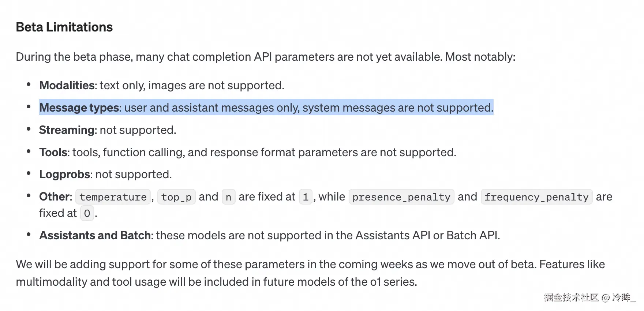This screenshot has height=311, width=644.
Task: Click the Assistants and Batch bold label
Action: click(x=95, y=235)
